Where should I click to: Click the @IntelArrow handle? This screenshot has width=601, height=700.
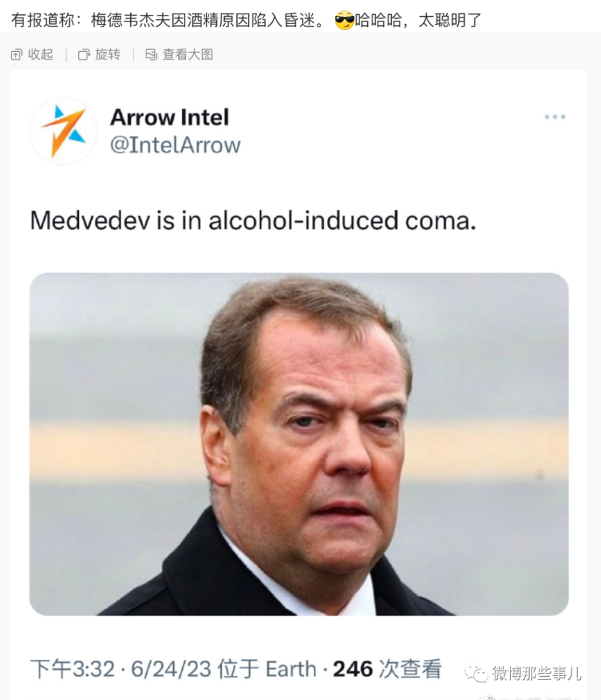(175, 145)
